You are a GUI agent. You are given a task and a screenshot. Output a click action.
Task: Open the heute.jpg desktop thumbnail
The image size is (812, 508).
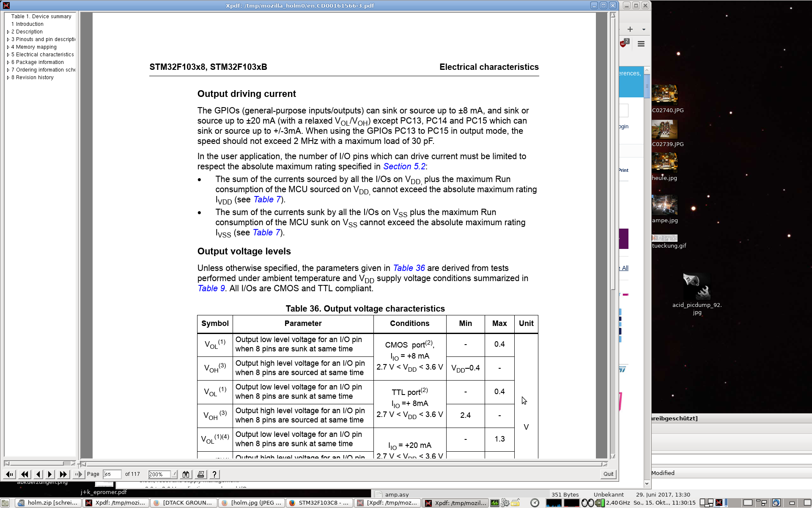[x=664, y=163]
